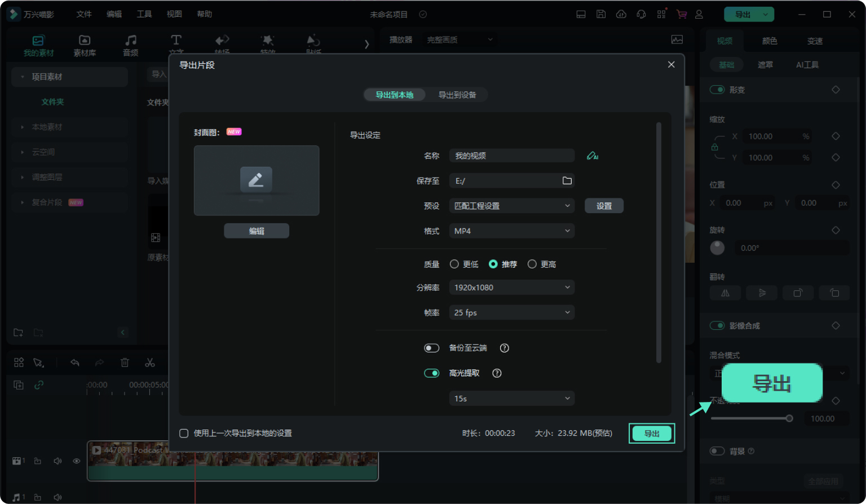Screen dimensions: 866x504
Task: Click the AI name generator icon
Action: coord(592,156)
